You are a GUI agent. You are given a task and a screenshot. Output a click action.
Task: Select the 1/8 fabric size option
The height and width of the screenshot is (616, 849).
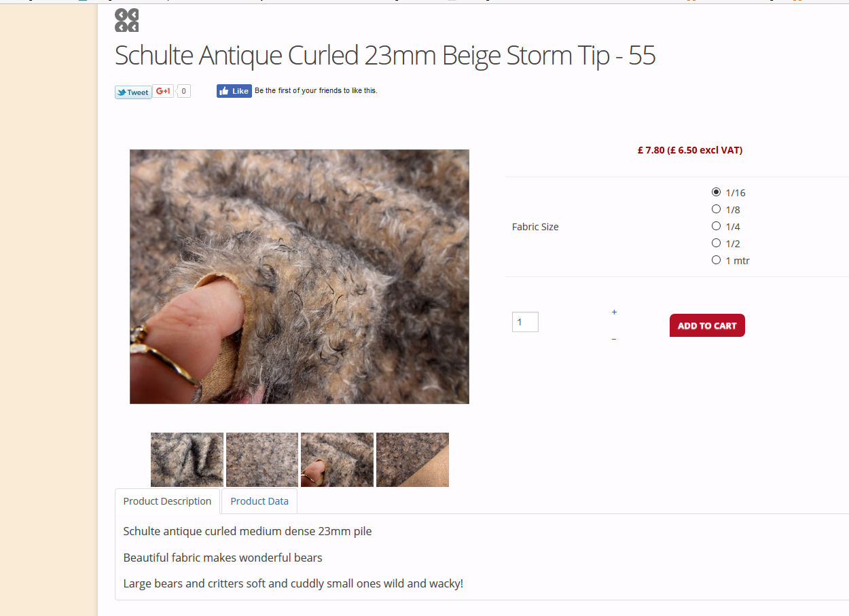(x=716, y=209)
